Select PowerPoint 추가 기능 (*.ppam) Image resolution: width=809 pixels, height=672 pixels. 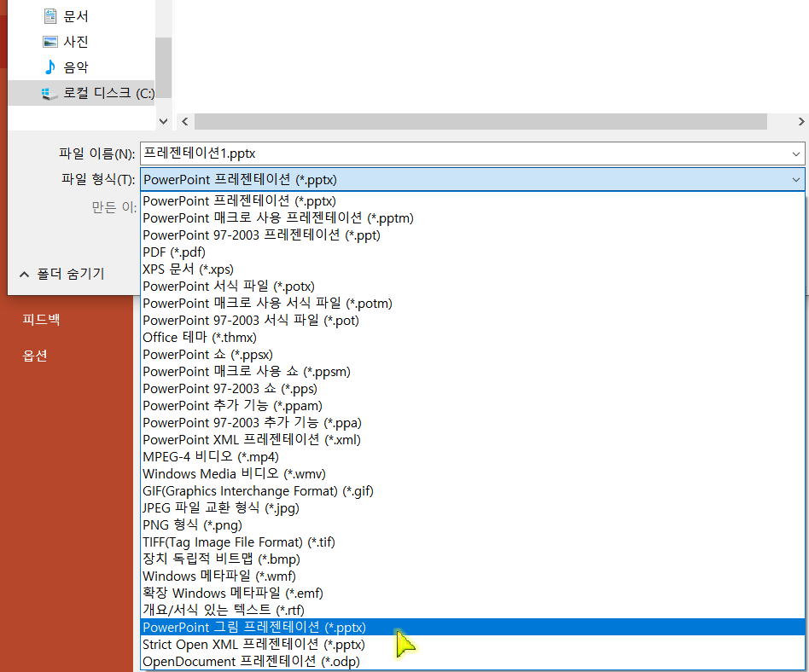473,406
